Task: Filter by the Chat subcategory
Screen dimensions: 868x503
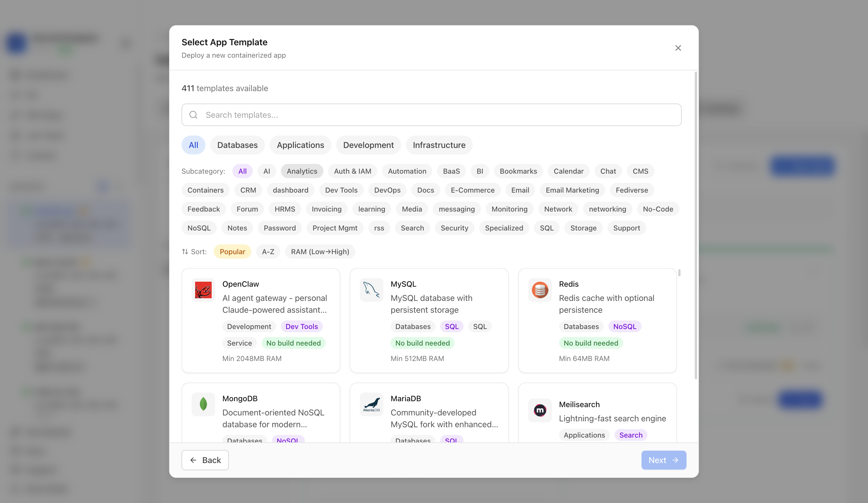Action: tap(608, 171)
